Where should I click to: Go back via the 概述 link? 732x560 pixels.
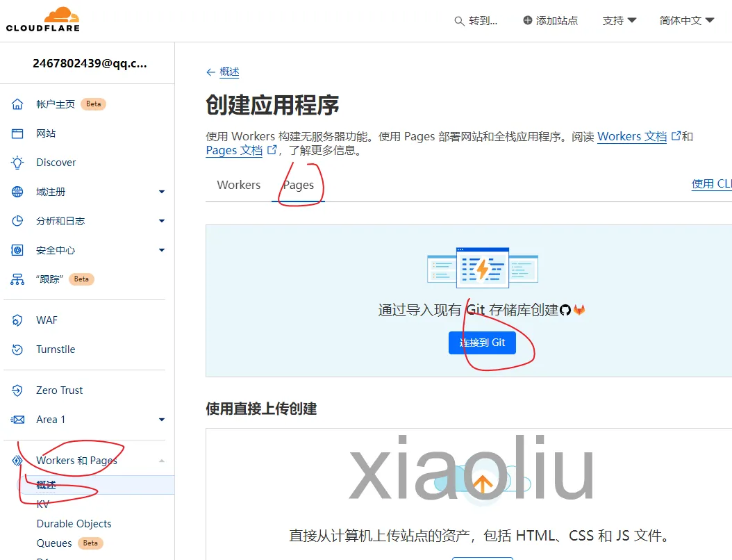coord(229,72)
